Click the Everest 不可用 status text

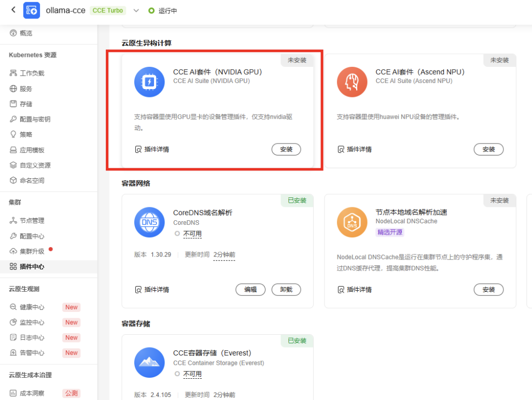[192, 374]
